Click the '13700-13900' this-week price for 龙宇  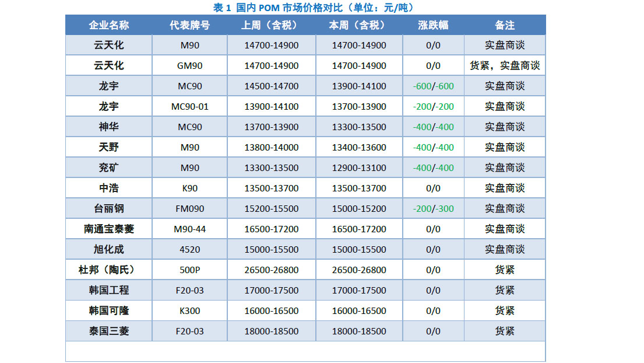[x=359, y=106]
